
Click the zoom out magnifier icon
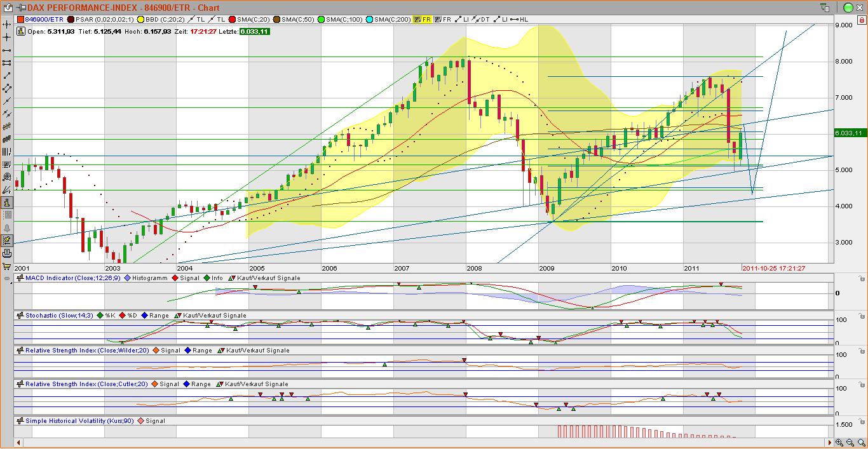coord(850,442)
